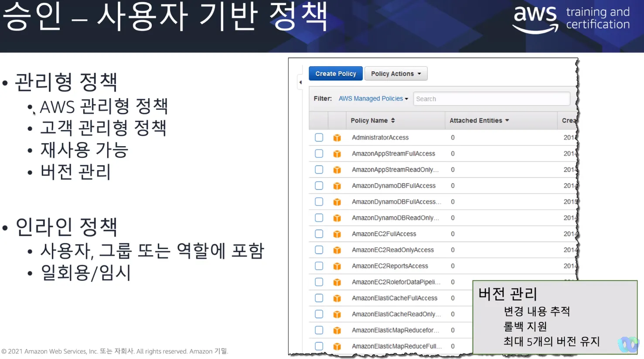
Task: Click the attached entities count for AmazonEC2FullAccess
Action: point(453,234)
